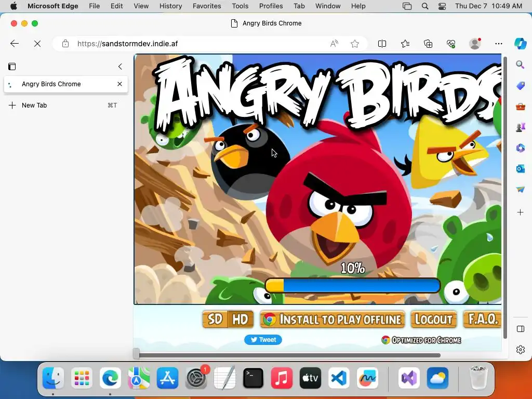Click the Logout button
Viewport: 532px width, 399px height.
coord(434,320)
